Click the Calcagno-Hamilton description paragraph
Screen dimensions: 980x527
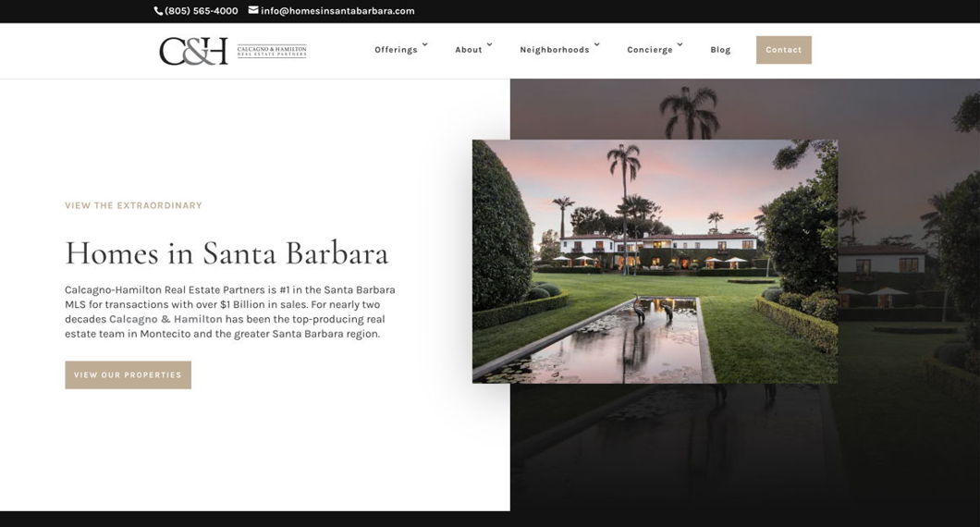pos(230,312)
